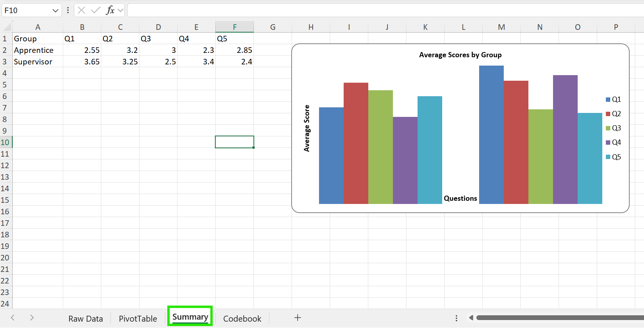Go to the Codebook sheet tab
The image size is (644, 328).
click(x=242, y=318)
